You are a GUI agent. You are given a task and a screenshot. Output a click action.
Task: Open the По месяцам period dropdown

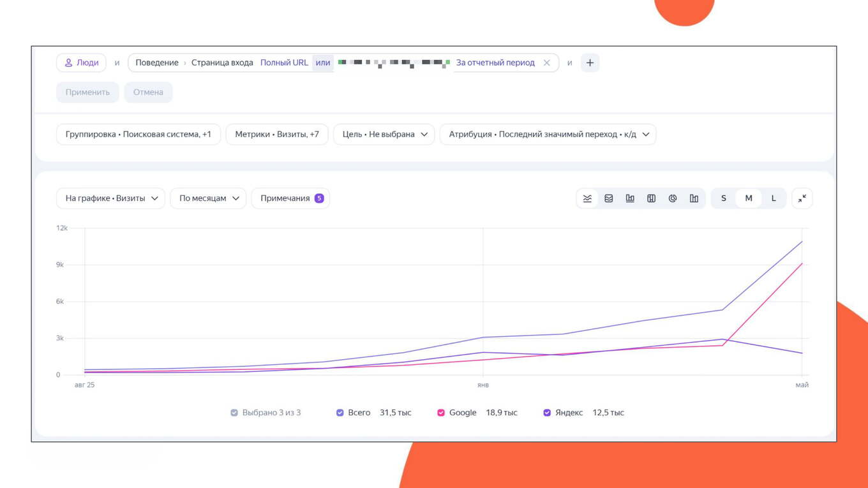(208, 198)
